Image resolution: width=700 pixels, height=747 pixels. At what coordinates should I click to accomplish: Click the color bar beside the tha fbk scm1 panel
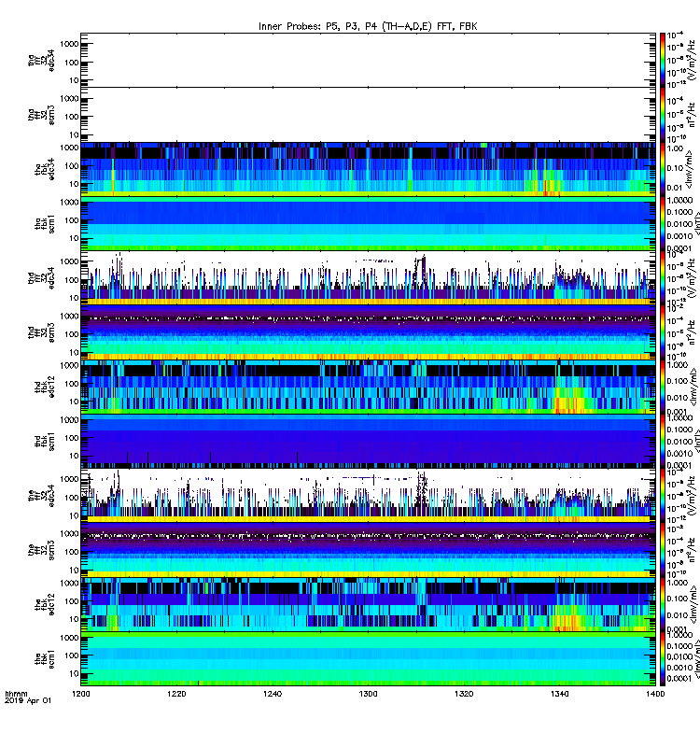coord(663,223)
